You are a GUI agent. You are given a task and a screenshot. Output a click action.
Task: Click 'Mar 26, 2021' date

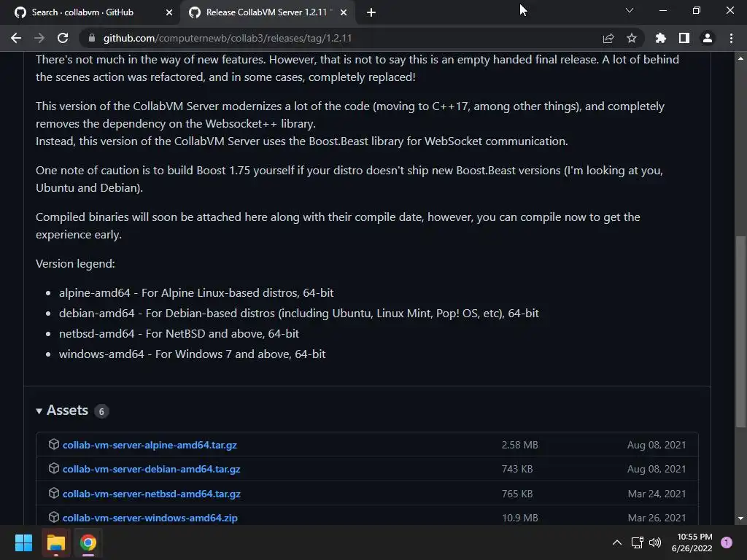[657, 518]
